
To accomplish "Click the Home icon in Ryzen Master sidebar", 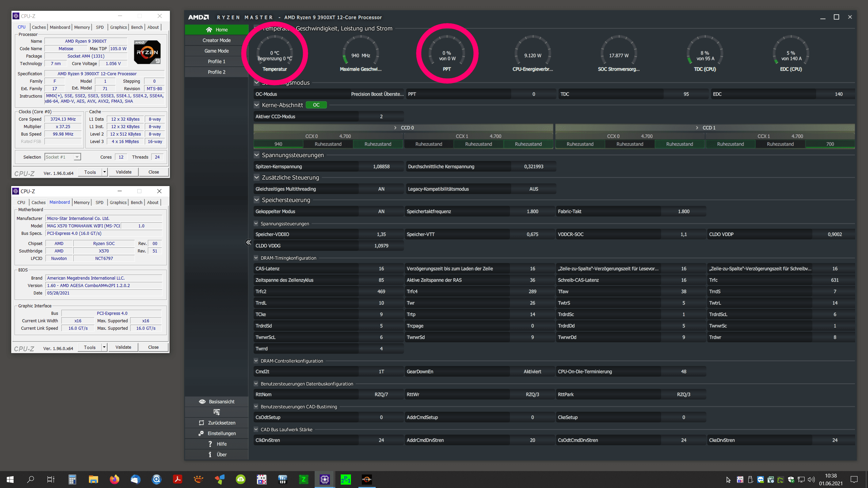I will click(x=209, y=30).
